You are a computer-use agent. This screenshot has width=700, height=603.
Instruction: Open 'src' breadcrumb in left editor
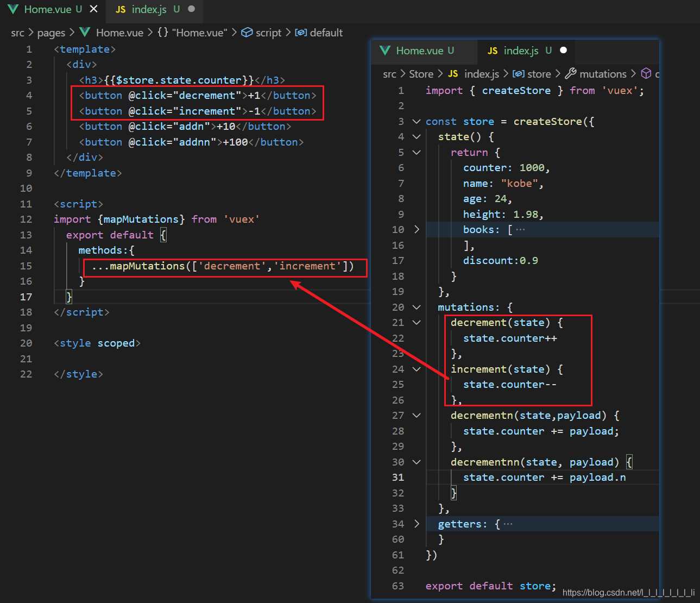click(17, 33)
